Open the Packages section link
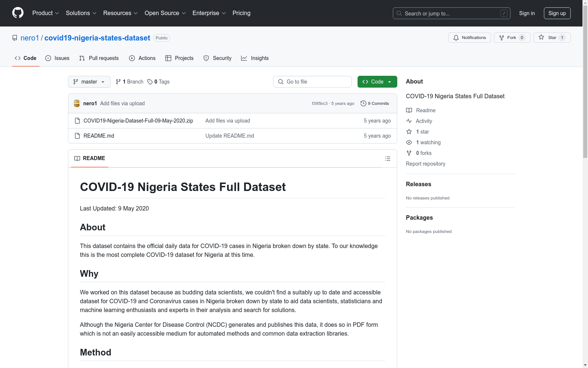 click(419, 217)
